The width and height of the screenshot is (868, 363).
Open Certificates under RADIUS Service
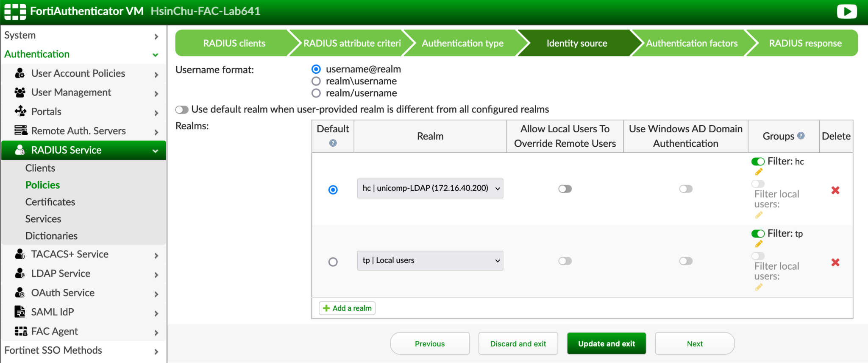[50, 202]
